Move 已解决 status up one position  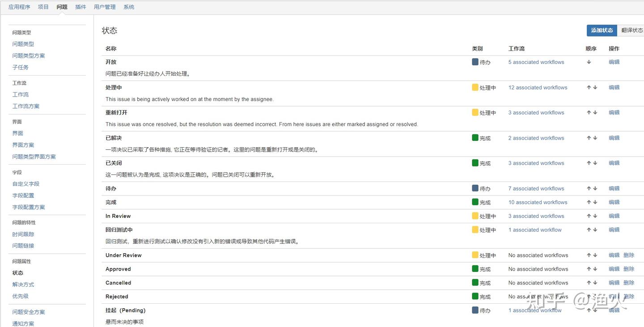589,138
